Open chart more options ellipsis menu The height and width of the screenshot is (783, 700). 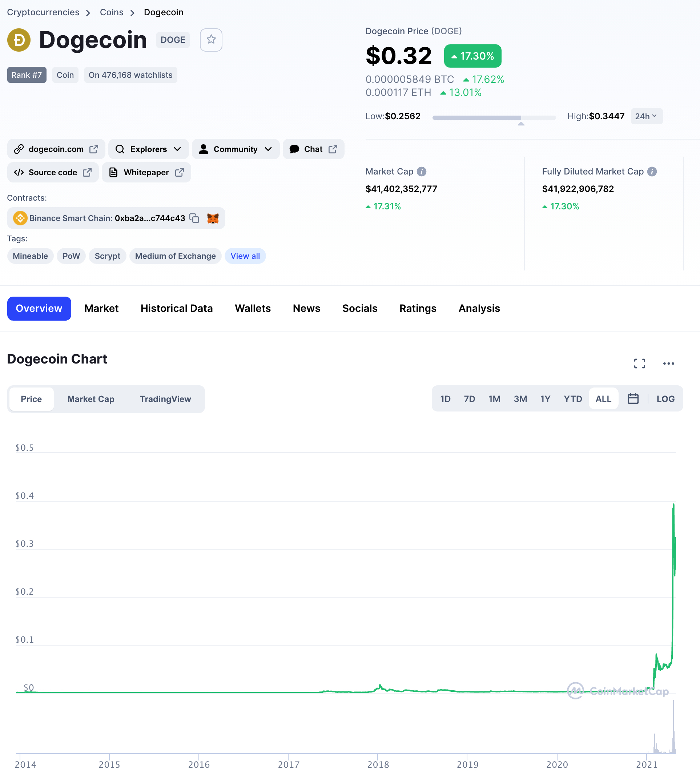tap(668, 364)
